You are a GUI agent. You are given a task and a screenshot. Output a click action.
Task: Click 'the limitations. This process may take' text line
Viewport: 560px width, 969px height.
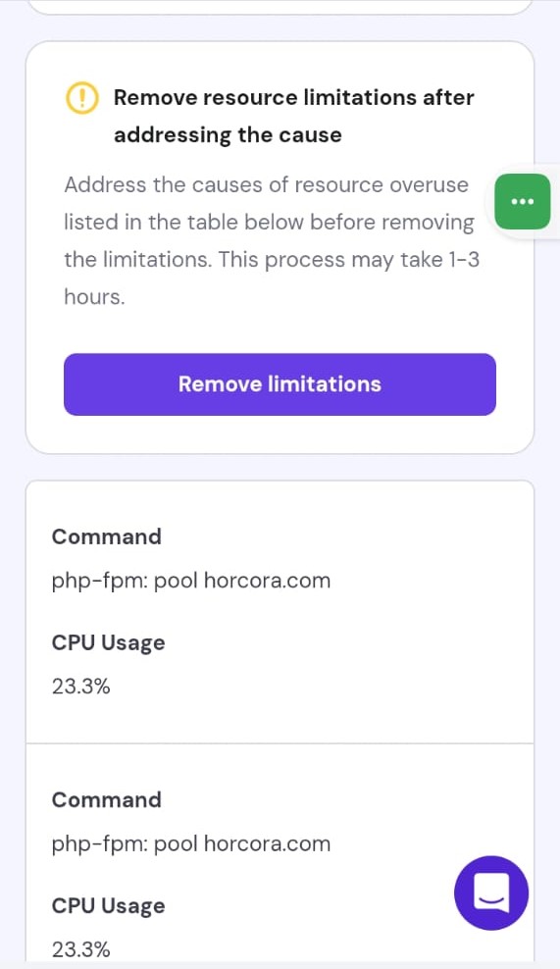pos(272,260)
